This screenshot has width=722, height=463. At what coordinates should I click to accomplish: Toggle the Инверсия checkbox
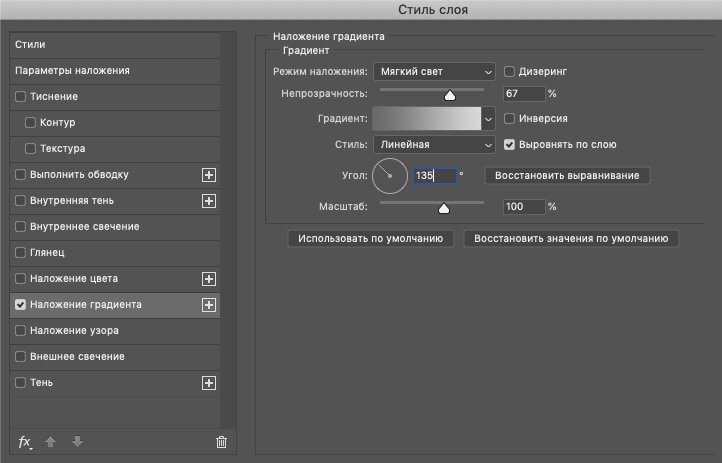tap(509, 119)
